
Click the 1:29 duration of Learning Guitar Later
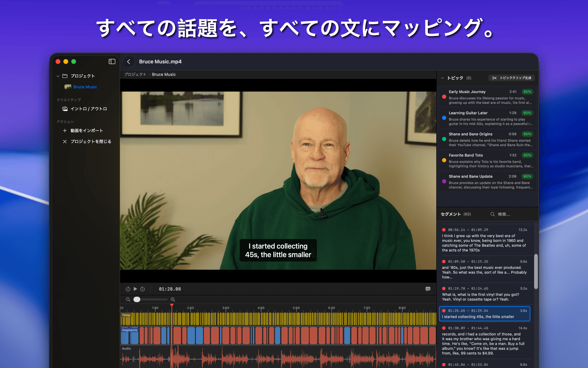[x=513, y=113]
